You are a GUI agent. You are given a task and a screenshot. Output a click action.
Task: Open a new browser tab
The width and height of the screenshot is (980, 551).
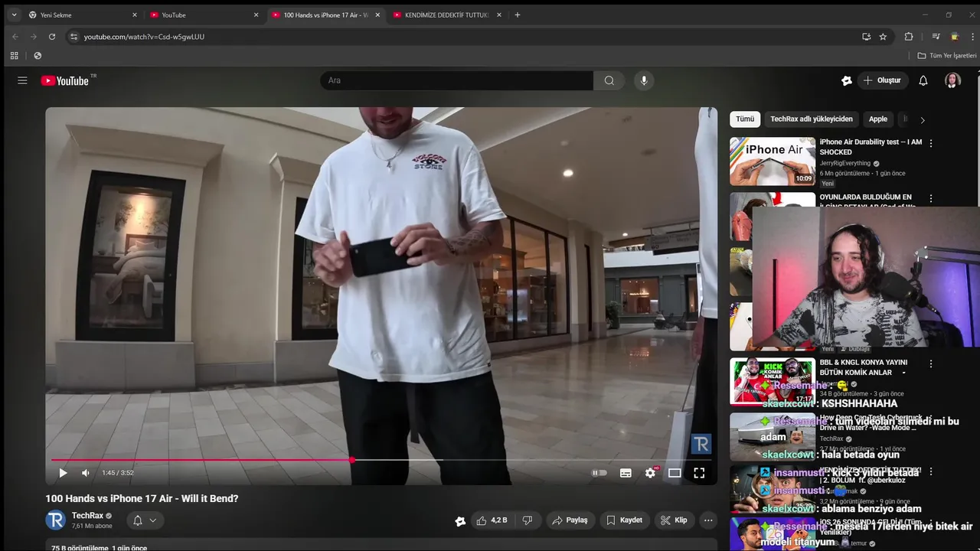518,15
